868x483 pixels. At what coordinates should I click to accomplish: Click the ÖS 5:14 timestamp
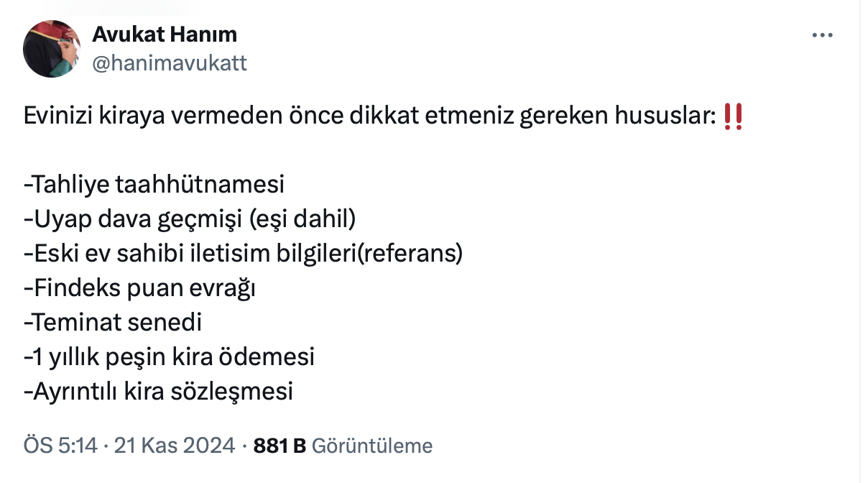coord(60,446)
